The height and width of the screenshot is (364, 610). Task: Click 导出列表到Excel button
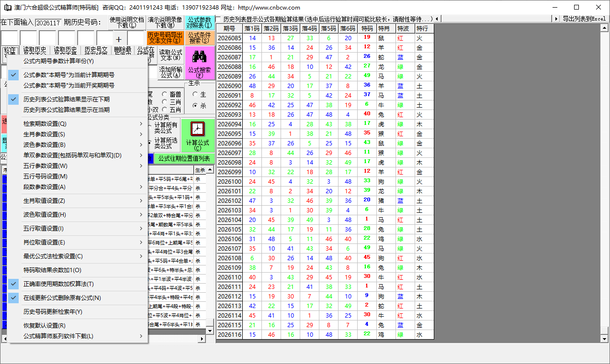(x=584, y=19)
